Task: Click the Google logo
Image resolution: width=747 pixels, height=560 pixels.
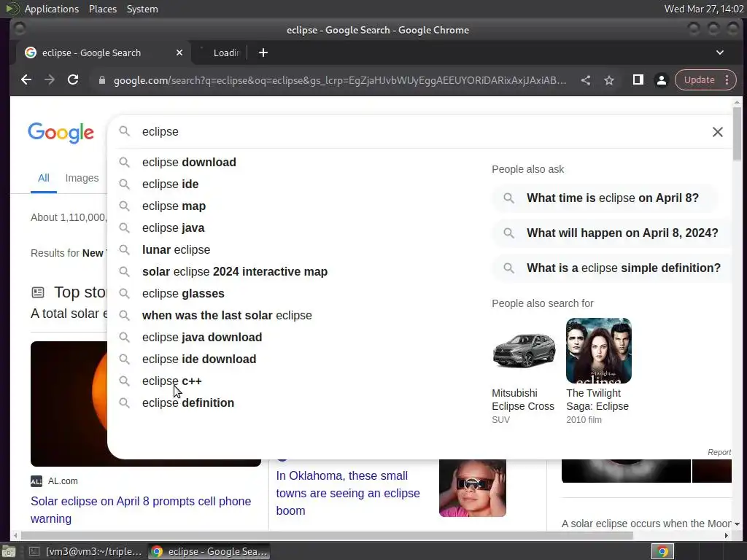Action: 61,133
